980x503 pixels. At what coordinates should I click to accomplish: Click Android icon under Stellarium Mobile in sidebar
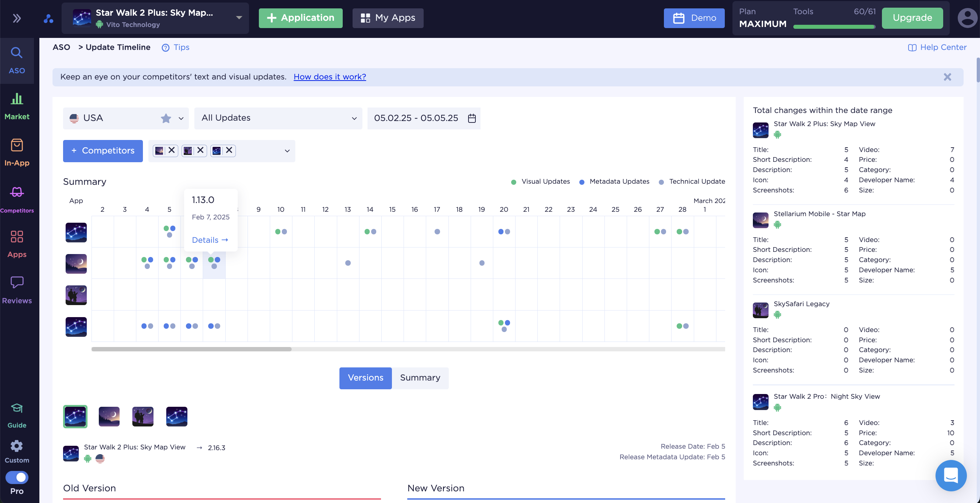pos(777,225)
